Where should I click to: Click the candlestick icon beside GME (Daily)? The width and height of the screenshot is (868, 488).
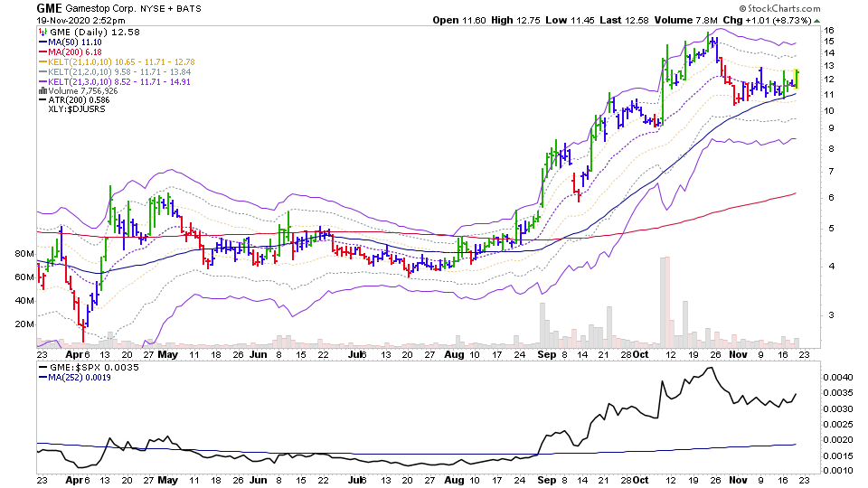[x=42, y=33]
